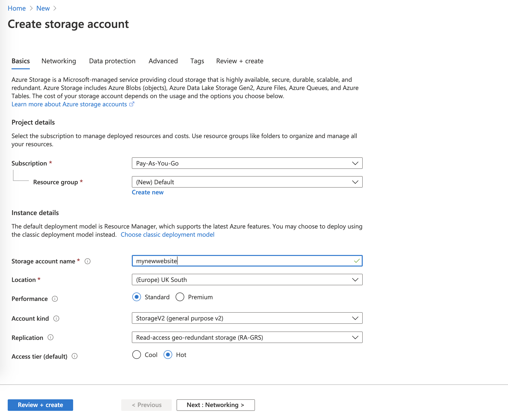
Task: Click the Instance details heading
Action: (x=35, y=213)
